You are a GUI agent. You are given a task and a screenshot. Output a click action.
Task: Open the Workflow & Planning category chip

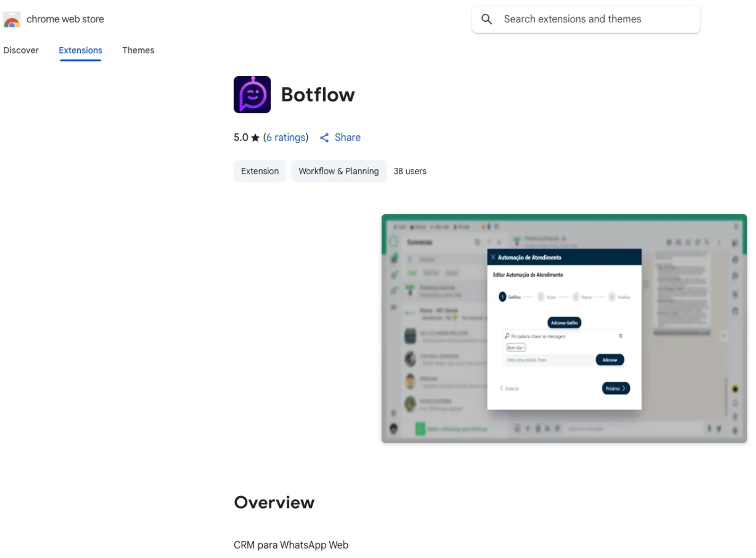click(339, 171)
